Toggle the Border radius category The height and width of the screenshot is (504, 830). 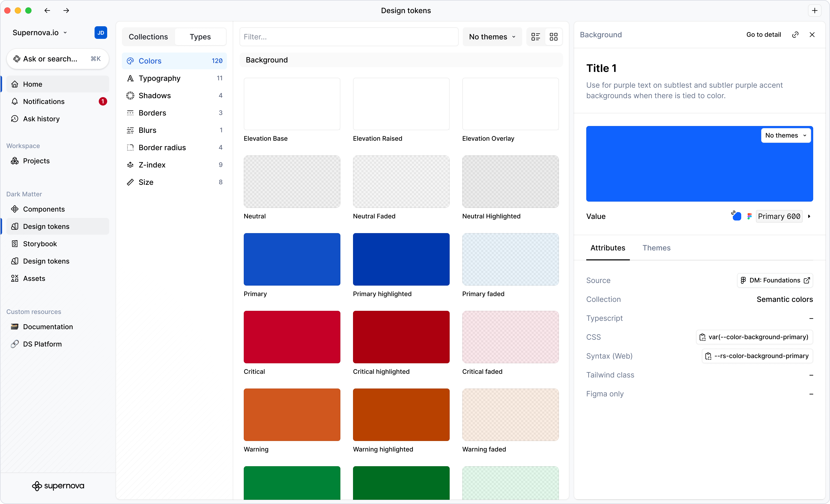131,148
